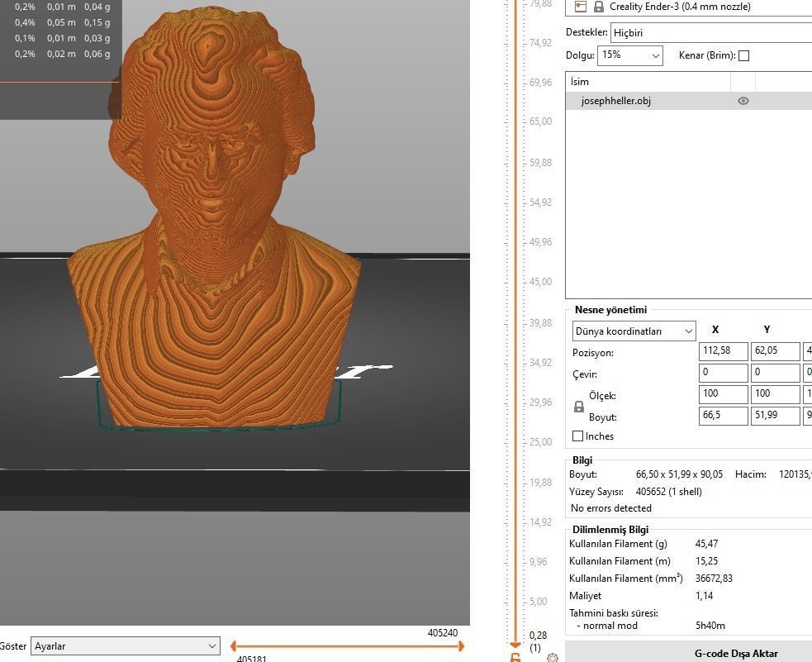The image size is (812, 662).
Task: Click the Maliyet cost value 1,14
Action: [x=704, y=596]
